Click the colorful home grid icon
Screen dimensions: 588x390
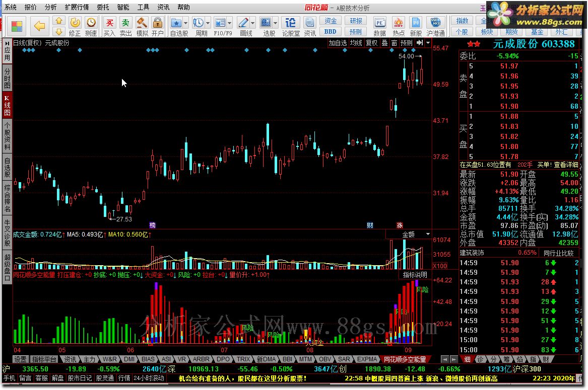(x=17, y=26)
